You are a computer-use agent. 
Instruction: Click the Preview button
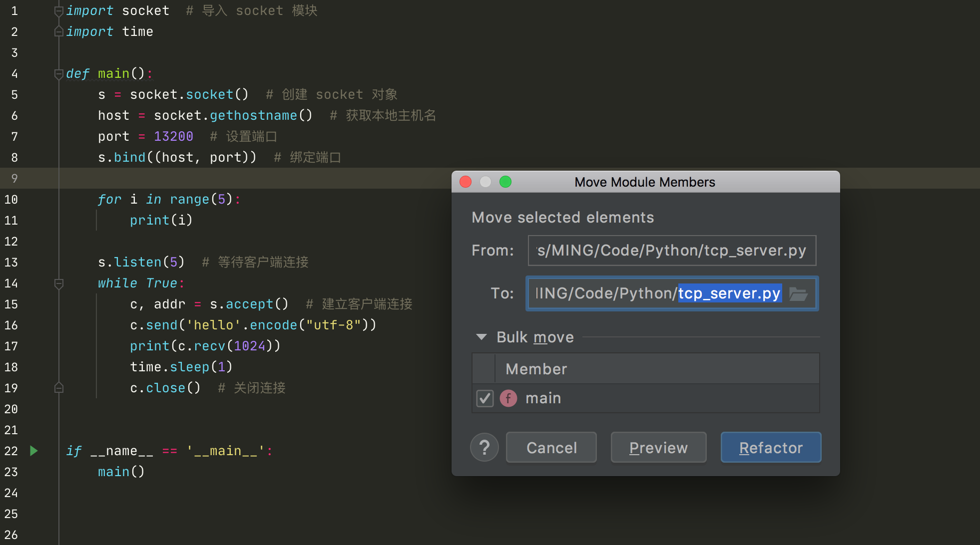point(658,448)
